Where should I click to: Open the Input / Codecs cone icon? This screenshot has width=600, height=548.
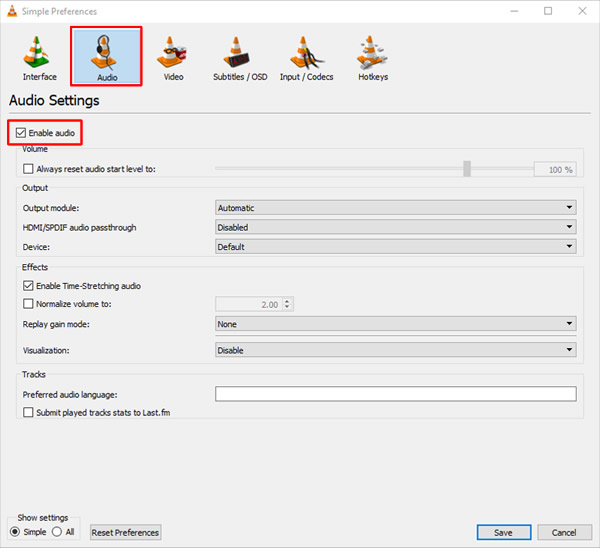click(306, 52)
